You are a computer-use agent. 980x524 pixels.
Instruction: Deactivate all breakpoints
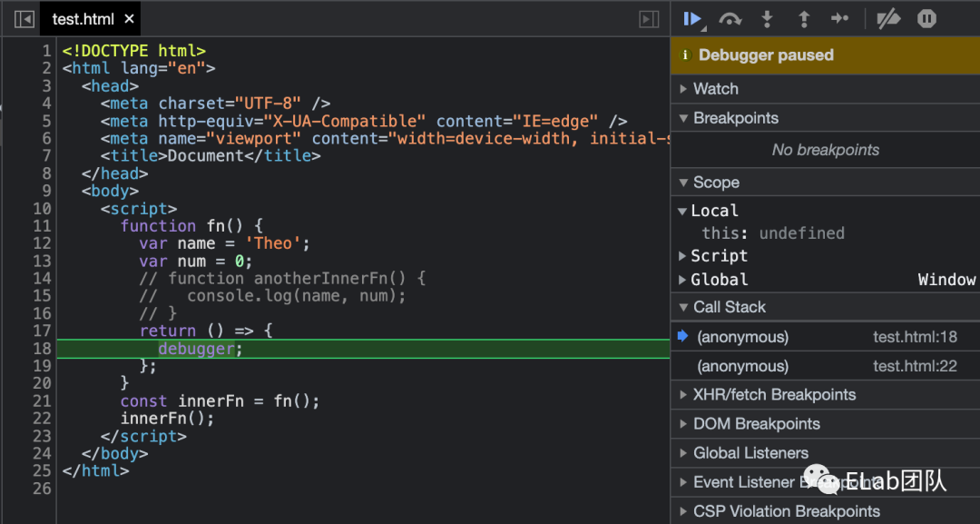(x=888, y=19)
